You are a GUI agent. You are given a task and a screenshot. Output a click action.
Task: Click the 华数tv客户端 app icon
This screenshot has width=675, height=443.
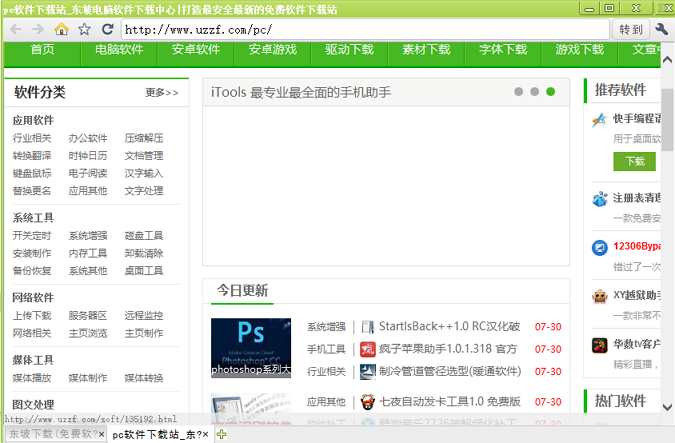599,345
